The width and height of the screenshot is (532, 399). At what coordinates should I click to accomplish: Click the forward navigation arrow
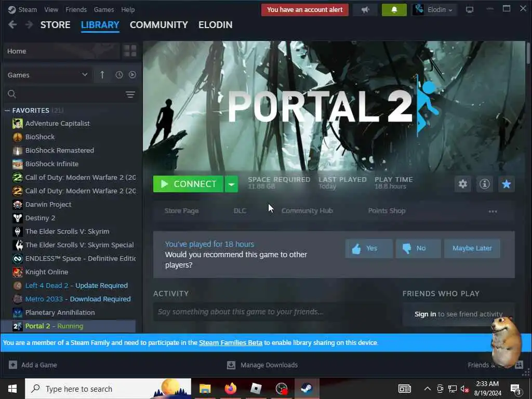(x=29, y=25)
